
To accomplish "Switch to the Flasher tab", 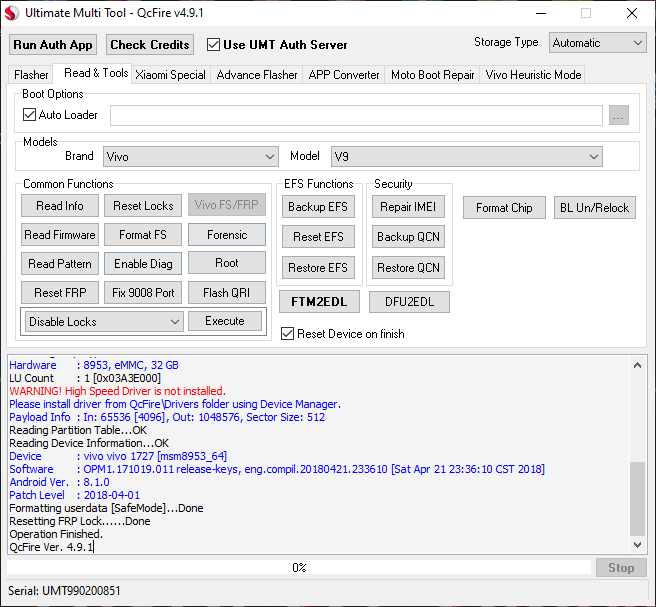I will click(31, 75).
